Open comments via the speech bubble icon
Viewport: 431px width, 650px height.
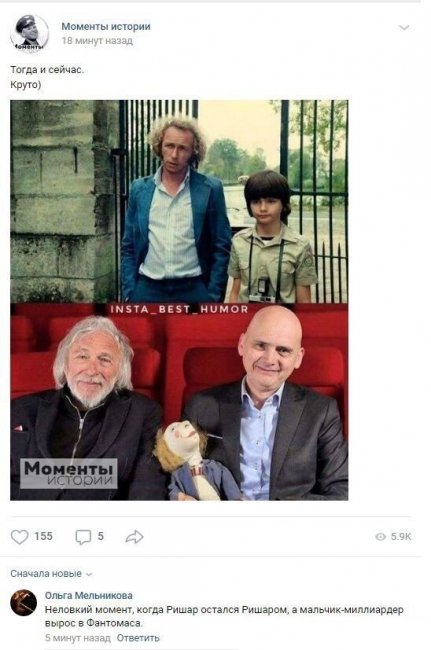[83, 537]
